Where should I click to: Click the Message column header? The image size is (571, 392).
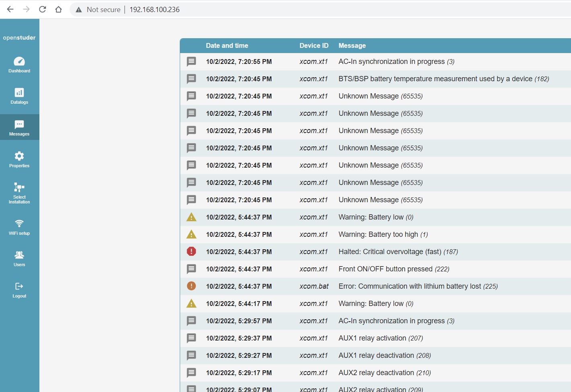click(352, 46)
